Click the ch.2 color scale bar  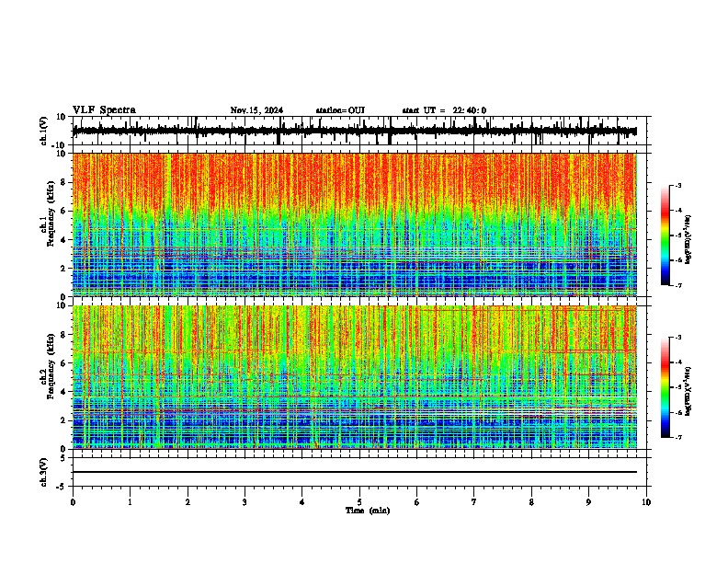click(665, 387)
